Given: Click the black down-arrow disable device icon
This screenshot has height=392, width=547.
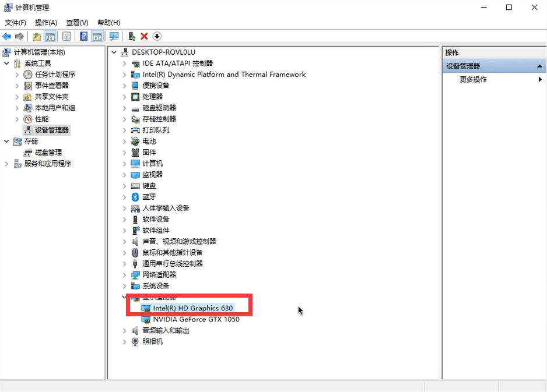Looking at the screenshot, I should 157,36.
